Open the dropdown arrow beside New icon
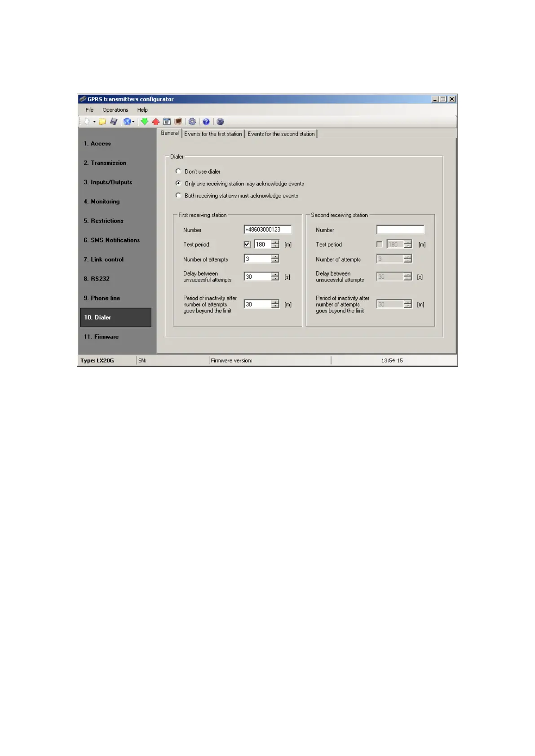The height and width of the screenshot is (756, 535). pyautogui.click(x=94, y=122)
